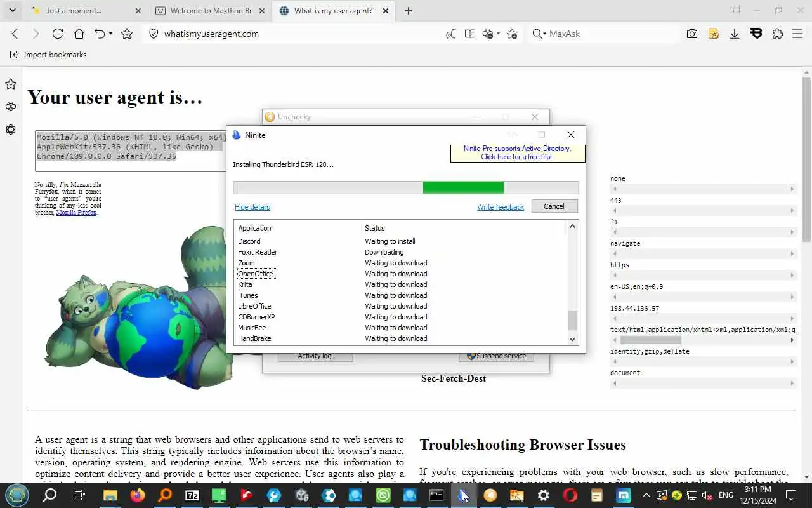Click the Status column header in Ninite
Screen dimensions: 812x508
464,228
